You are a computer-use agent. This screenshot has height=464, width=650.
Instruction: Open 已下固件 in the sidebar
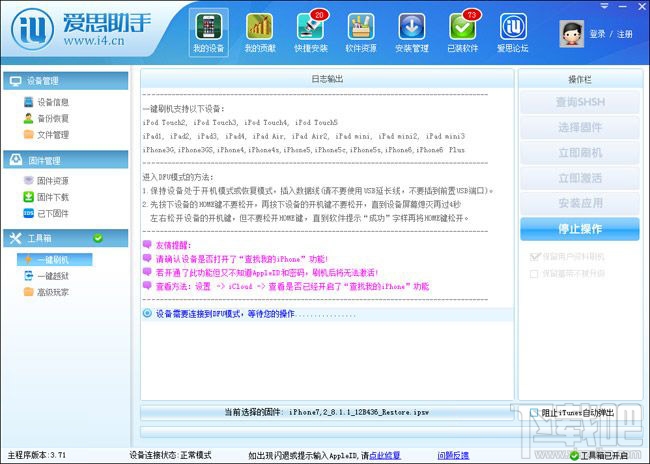coord(46,213)
